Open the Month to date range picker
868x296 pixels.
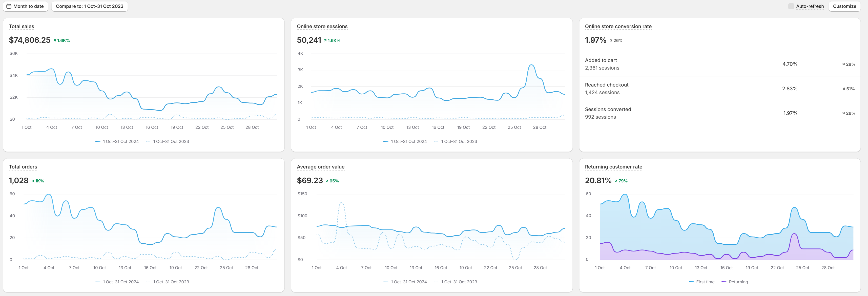pyautogui.click(x=26, y=6)
